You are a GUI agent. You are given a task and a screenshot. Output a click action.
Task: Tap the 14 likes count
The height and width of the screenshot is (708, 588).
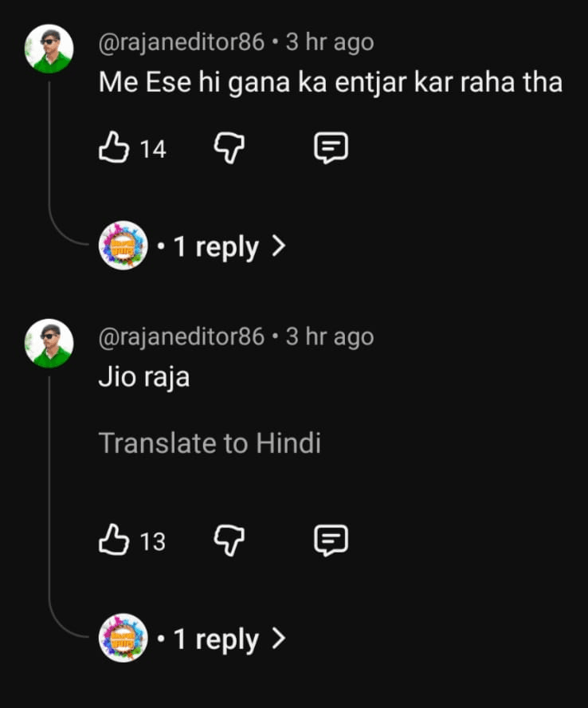[x=153, y=149]
